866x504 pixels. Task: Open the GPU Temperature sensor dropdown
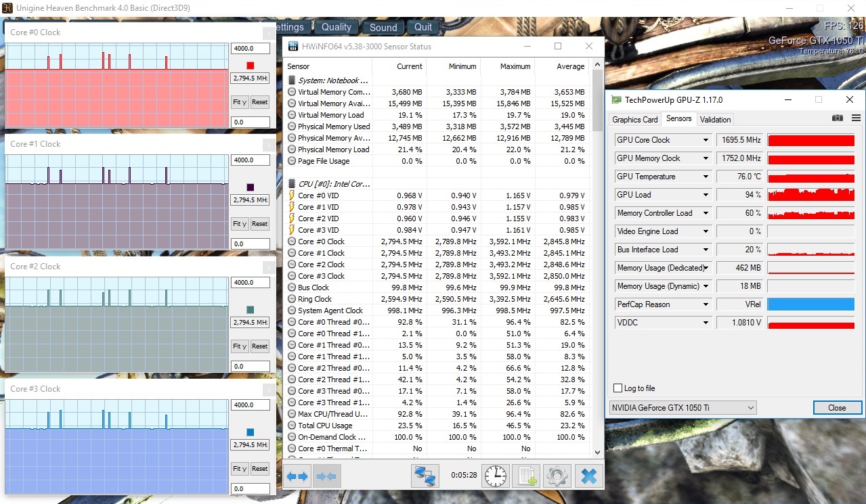pyautogui.click(x=706, y=177)
